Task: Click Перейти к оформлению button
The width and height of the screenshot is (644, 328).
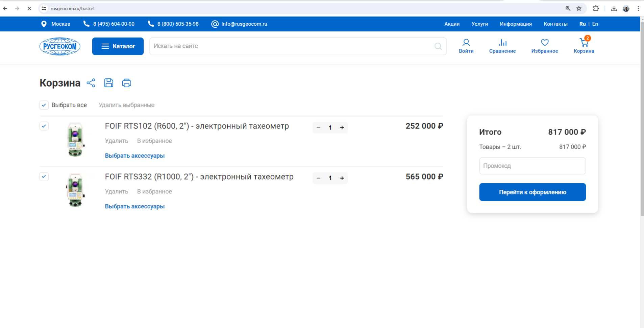Action: 532,192
